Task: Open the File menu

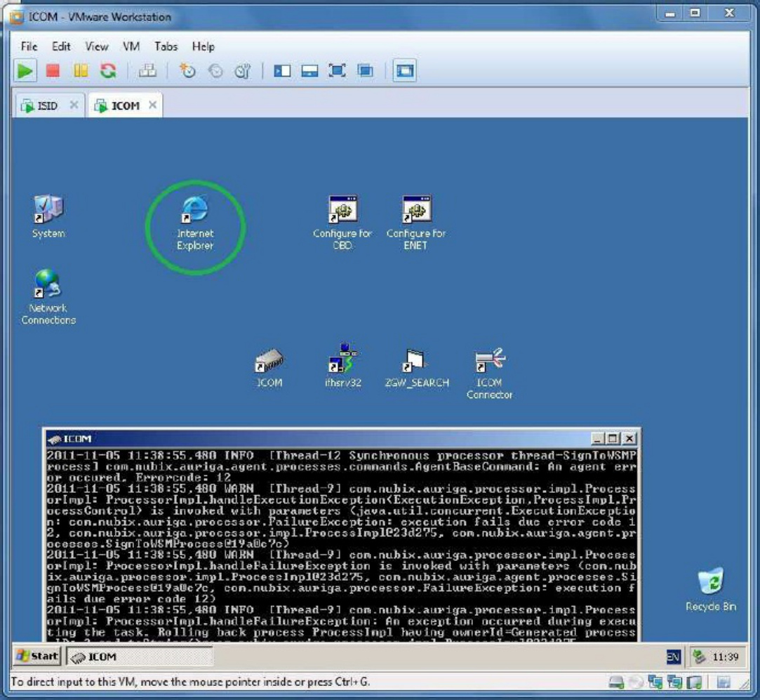Action: click(29, 46)
